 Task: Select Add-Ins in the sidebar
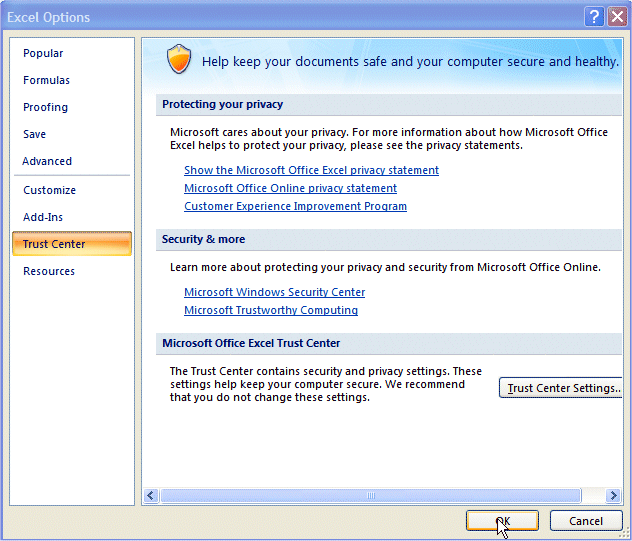click(x=43, y=217)
